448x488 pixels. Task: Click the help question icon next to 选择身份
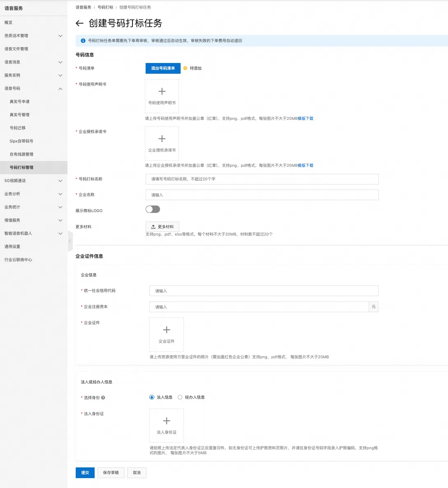click(x=103, y=398)
